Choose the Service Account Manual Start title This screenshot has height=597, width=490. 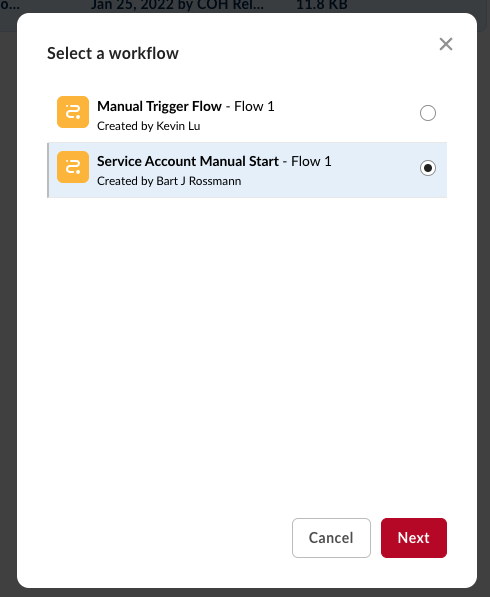pos(188,161)
